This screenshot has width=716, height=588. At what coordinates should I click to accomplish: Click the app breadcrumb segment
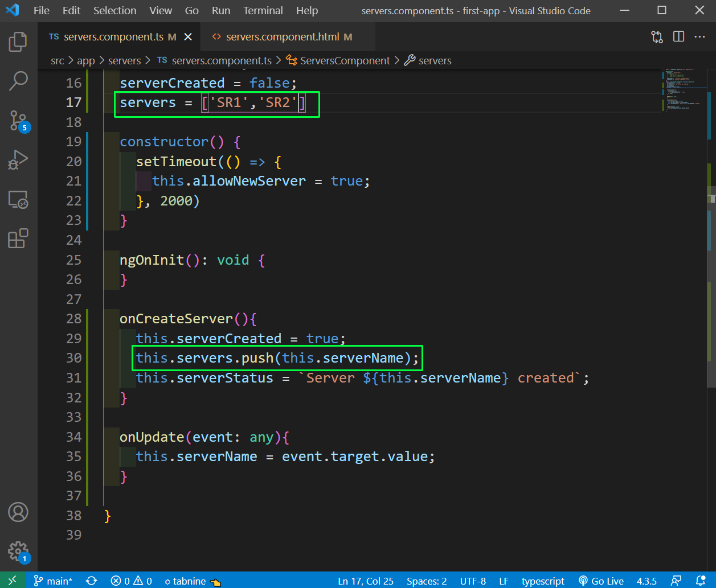click(86, 60)
